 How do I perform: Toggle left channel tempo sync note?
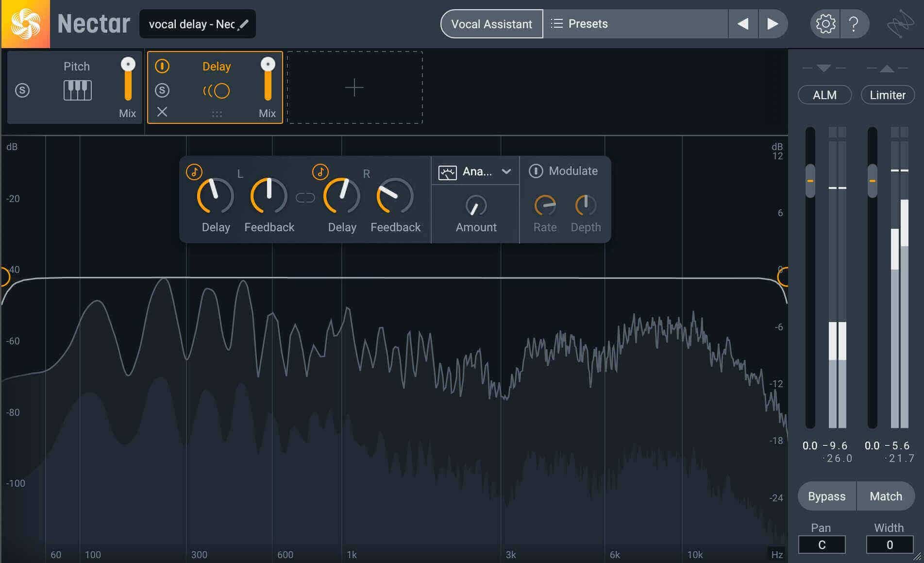pos(194,171)
